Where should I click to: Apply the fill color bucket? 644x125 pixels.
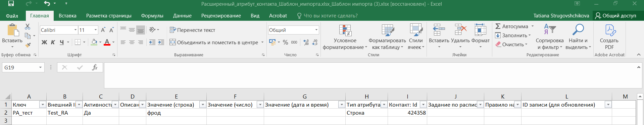tap(94, 42)
